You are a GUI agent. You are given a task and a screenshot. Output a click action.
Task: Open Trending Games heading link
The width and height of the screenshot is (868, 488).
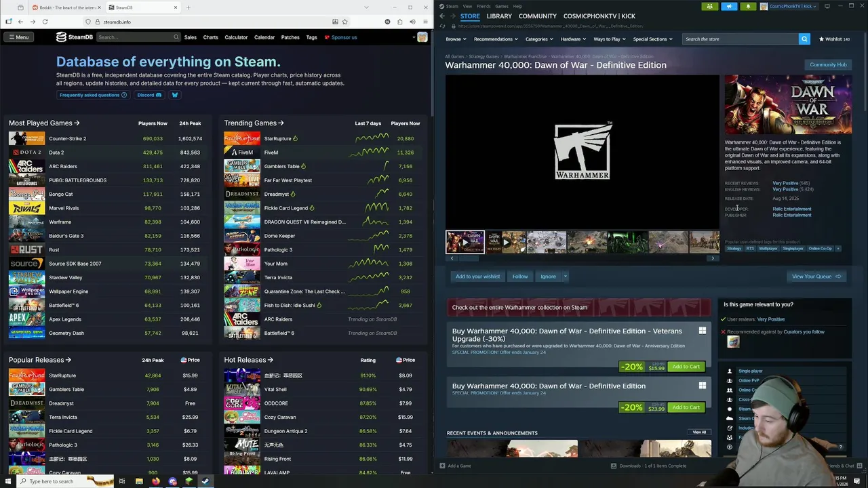pyautogui.click(x=254, y=123)
